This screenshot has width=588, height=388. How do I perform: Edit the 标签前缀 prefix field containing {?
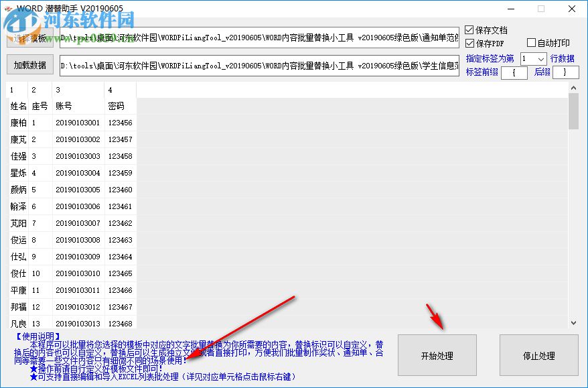(515, 72)
